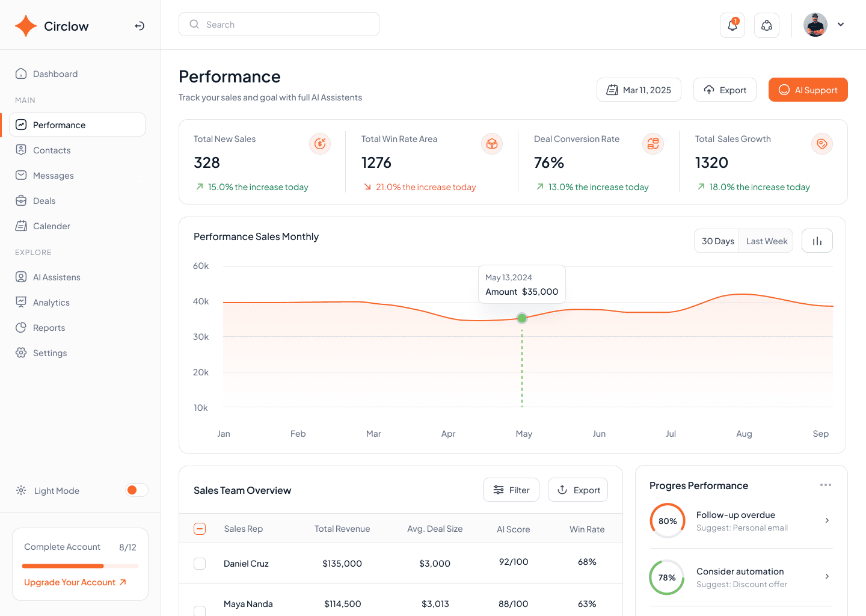This screenshot has height=616, width=866.
Task: Open the Mar 11, 2025 date picker
Action: [x=639, y=90]
